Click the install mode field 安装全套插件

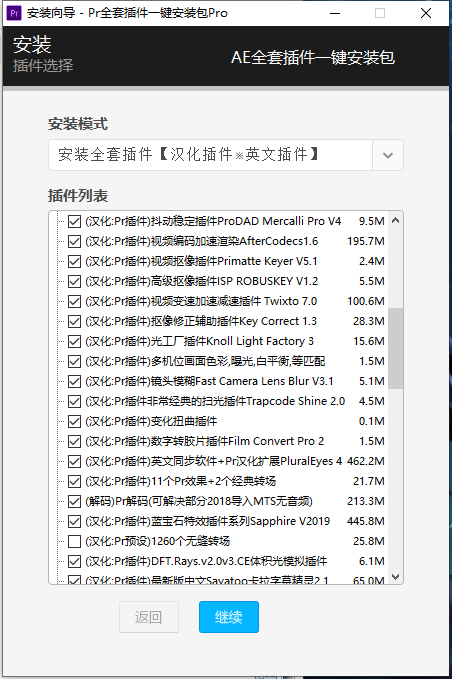point(210,155)
